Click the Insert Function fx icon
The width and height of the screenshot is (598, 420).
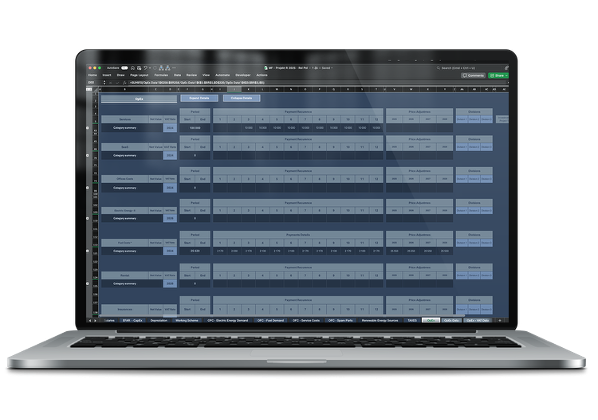(124, 82)
